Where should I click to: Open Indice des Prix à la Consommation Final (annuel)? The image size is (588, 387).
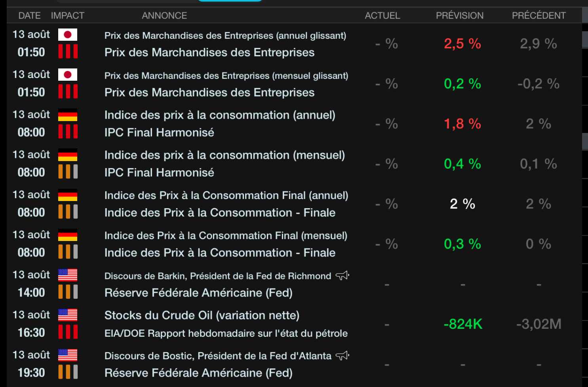[226, 195]
